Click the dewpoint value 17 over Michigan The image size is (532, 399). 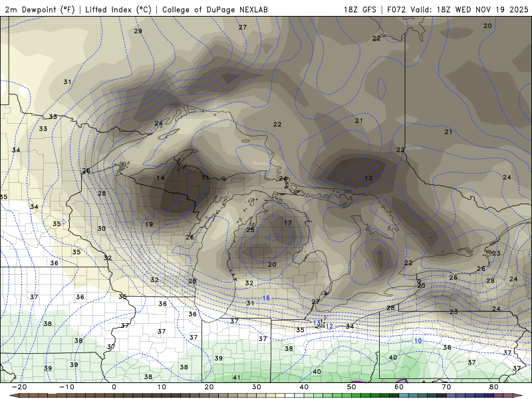tap(288, 223)
